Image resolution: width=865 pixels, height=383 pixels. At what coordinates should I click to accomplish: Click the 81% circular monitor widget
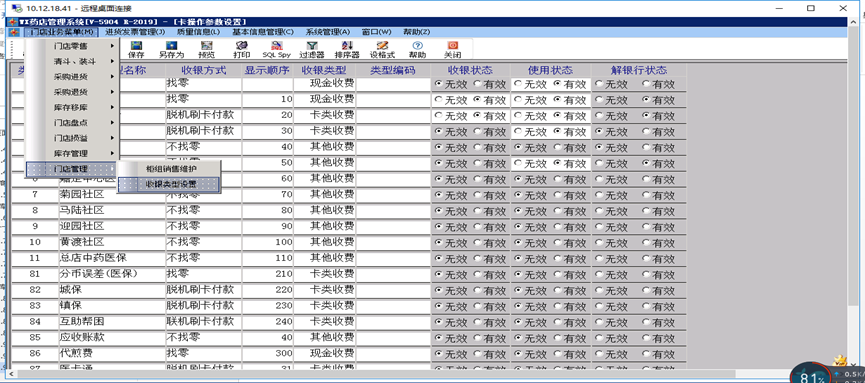811,374
